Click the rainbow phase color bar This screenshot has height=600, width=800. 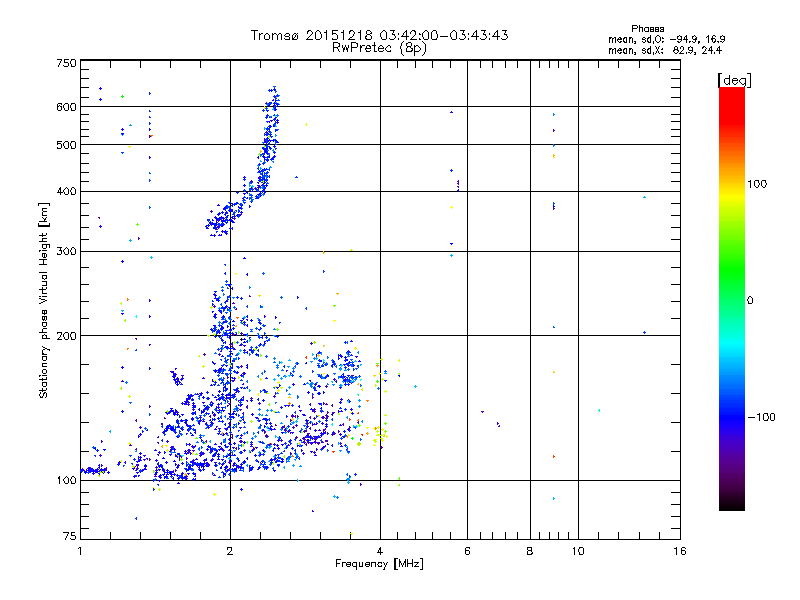coord(732,299)
